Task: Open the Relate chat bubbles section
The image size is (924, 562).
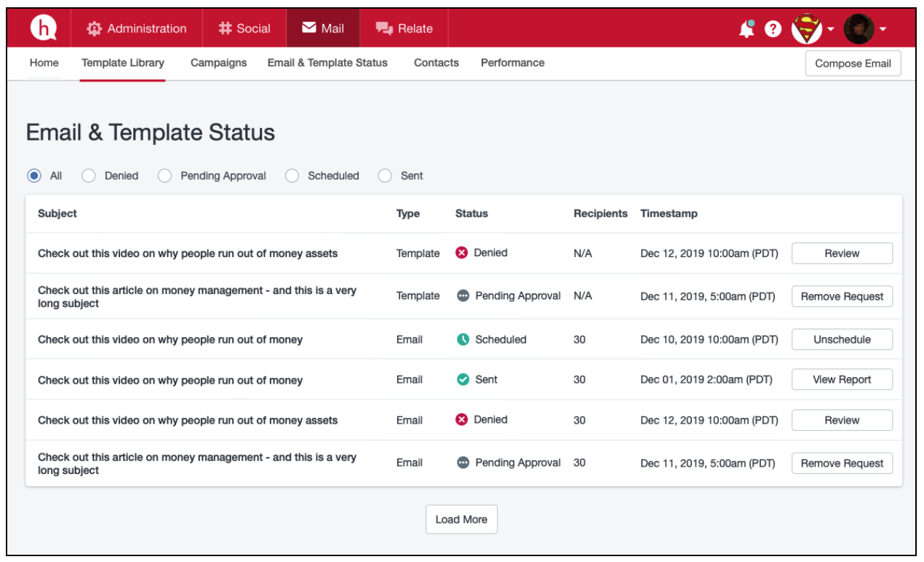Action: click(404, 29)
